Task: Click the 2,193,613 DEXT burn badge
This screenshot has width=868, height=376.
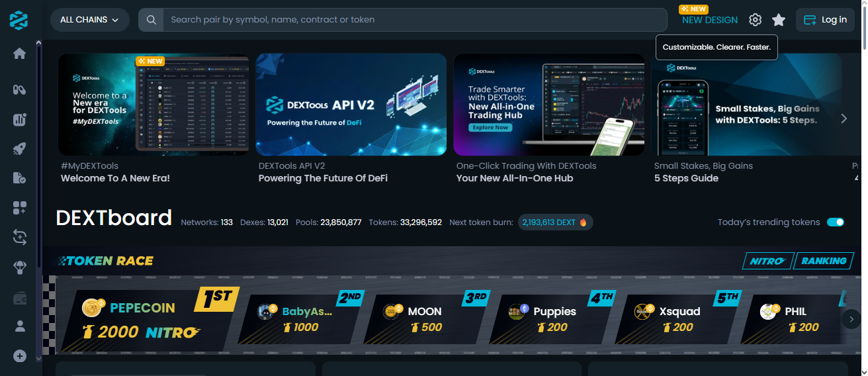Action: [556, 222]
